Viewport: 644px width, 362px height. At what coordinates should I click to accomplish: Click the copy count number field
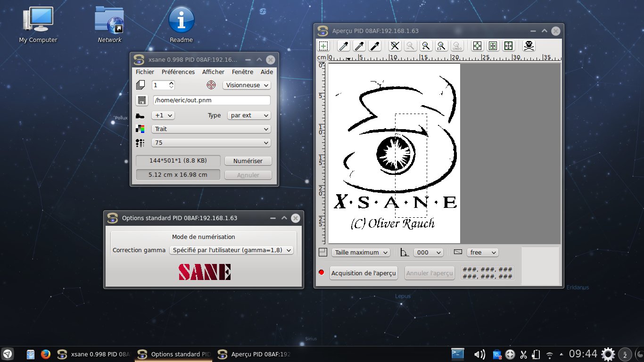[x=160, y=85]
